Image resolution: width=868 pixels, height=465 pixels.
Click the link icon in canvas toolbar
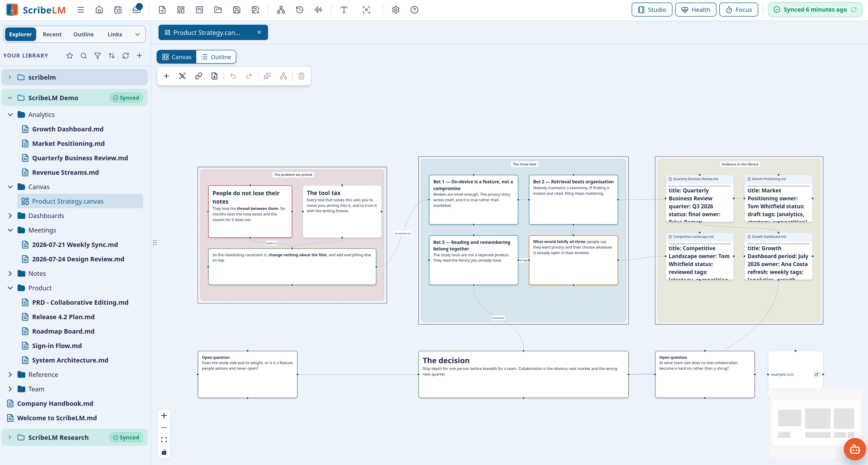pos(198,76)
